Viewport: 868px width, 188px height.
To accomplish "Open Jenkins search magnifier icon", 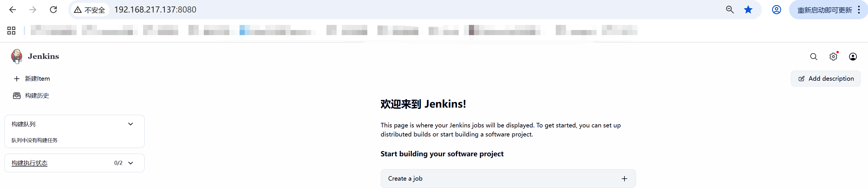I will point(814,57).
